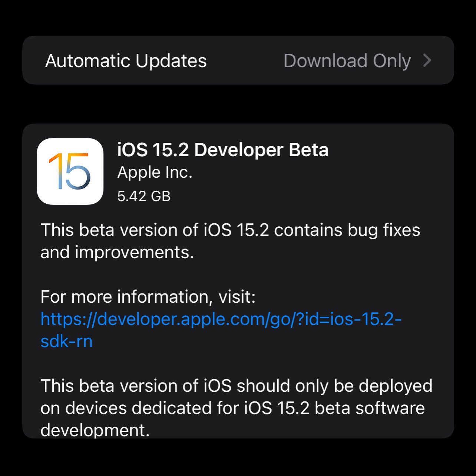Select the Automatic Updates label

[126, 61]
